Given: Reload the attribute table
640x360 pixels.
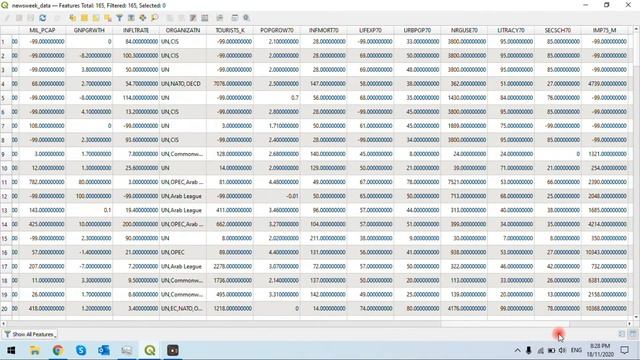Looking at the screenshot, I should point(43,18).
